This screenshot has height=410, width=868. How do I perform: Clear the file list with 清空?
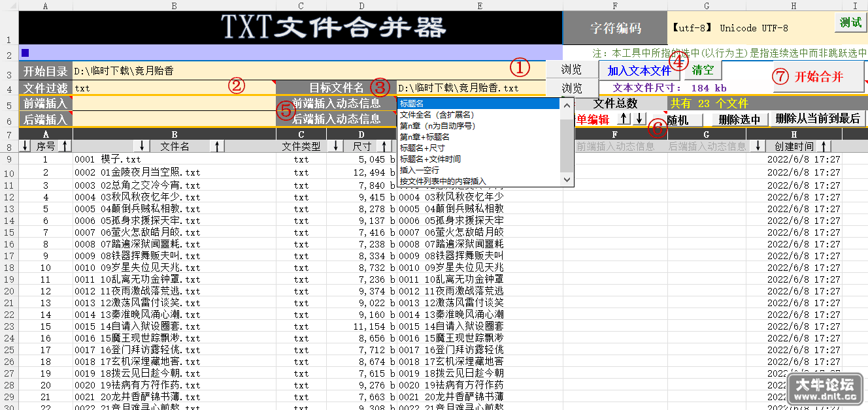tap(703, 69)
